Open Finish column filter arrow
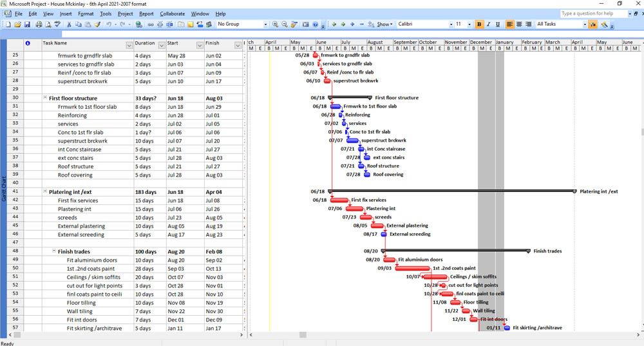The height and width of the screenshot is (346, 644). coord(238,45)
